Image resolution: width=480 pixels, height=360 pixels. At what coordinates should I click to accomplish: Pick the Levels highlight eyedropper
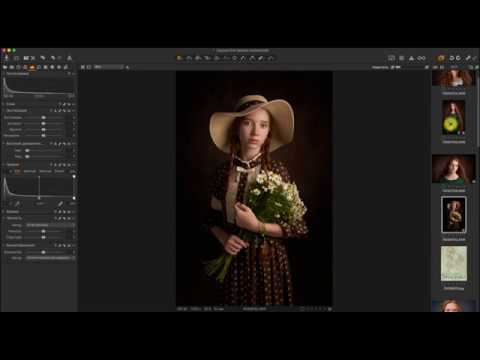coord(61,203)
